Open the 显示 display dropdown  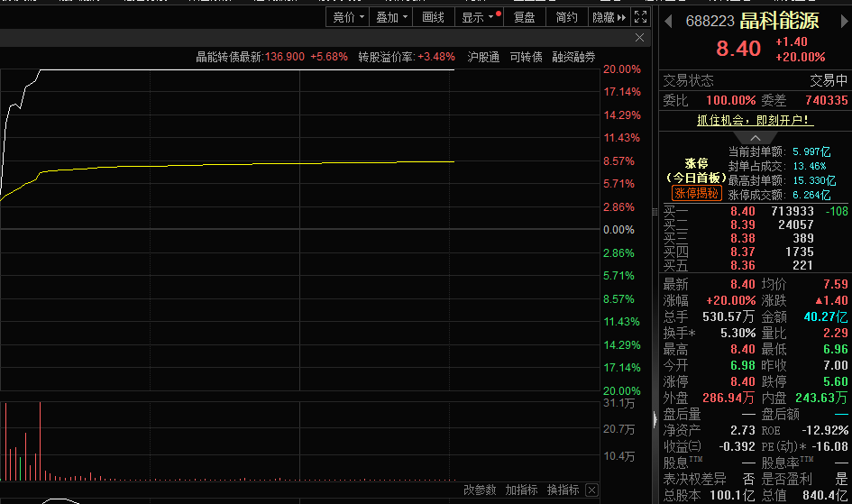click(x=478, y=17)
